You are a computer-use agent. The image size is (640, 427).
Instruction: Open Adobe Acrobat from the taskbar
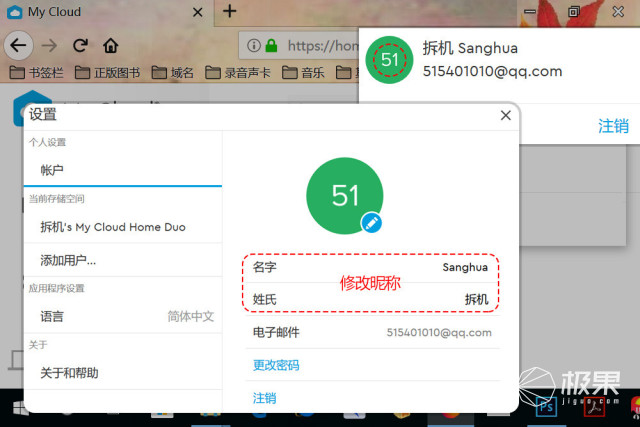pyautogui.click(x=594, y=407)
